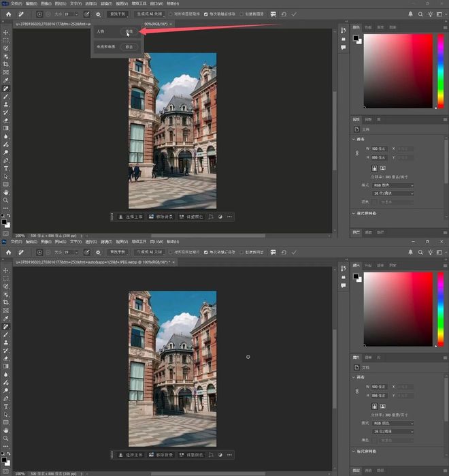The width and height of the screenshot is (449, 476).
Task: Click the Home icon in top window
Action: (8, 14)
